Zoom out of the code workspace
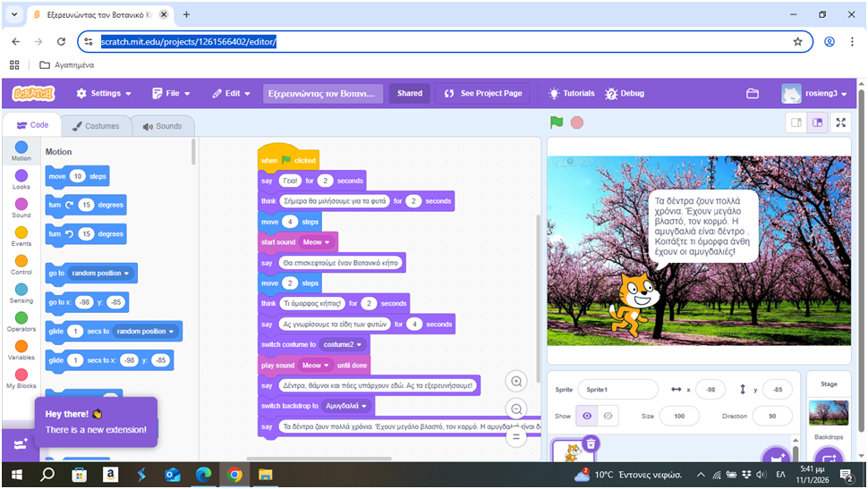The image size is (868, 489). [x=516, y=409]
